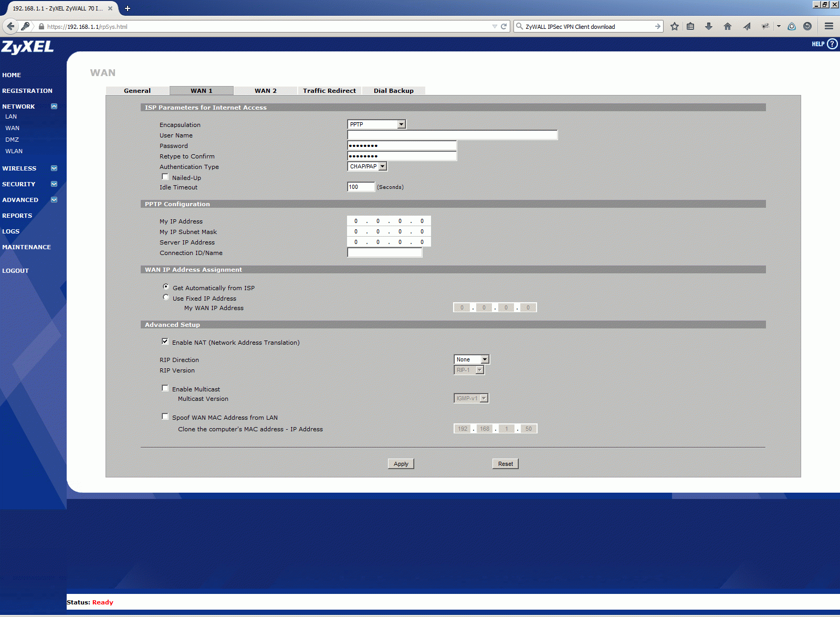The width and height of the screenshot is (840, 617).
Task: Open the RIP Direction dropdown
Action: pos(471,359)
